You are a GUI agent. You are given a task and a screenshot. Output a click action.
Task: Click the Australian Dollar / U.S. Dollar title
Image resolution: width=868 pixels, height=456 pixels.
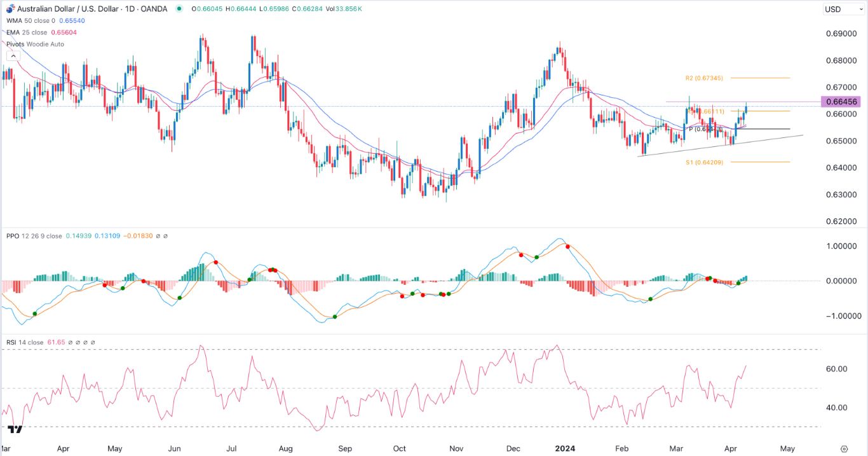[70, 9]
